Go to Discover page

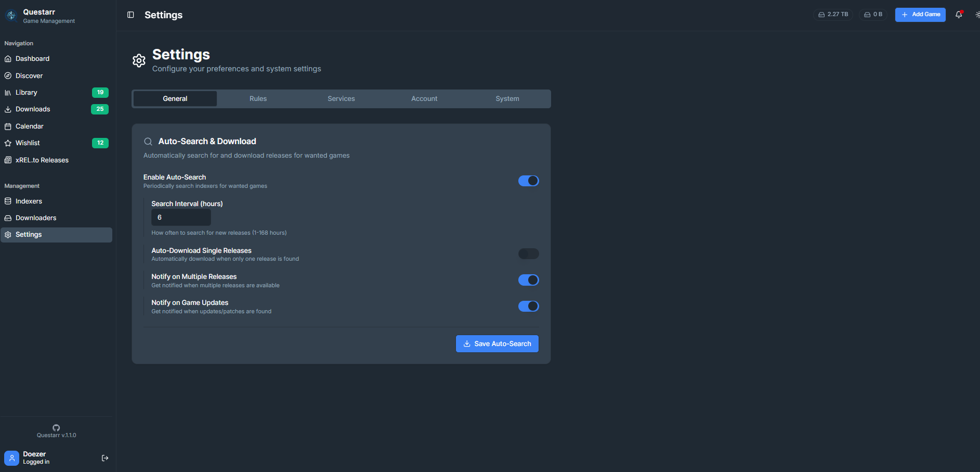click(x=29, y=76)
